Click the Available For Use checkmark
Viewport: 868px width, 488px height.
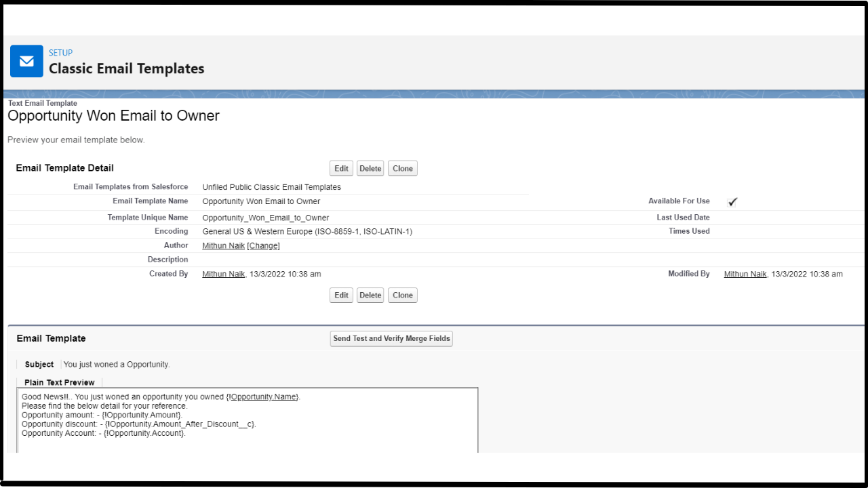(732, 202)
